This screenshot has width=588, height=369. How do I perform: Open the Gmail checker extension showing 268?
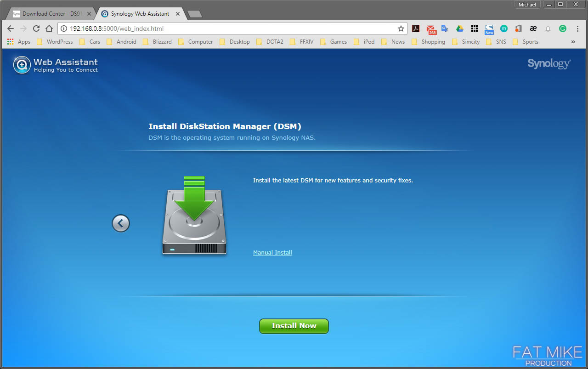(431, 29)
